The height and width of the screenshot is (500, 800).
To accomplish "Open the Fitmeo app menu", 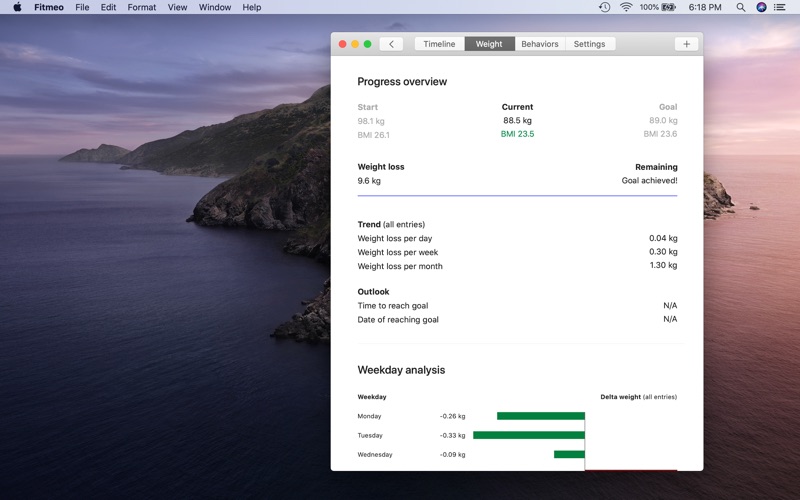I will (x=48, y=7).
